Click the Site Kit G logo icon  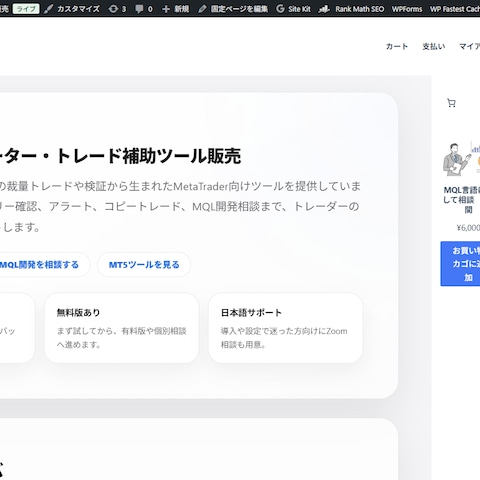click(x=280, y=9)
